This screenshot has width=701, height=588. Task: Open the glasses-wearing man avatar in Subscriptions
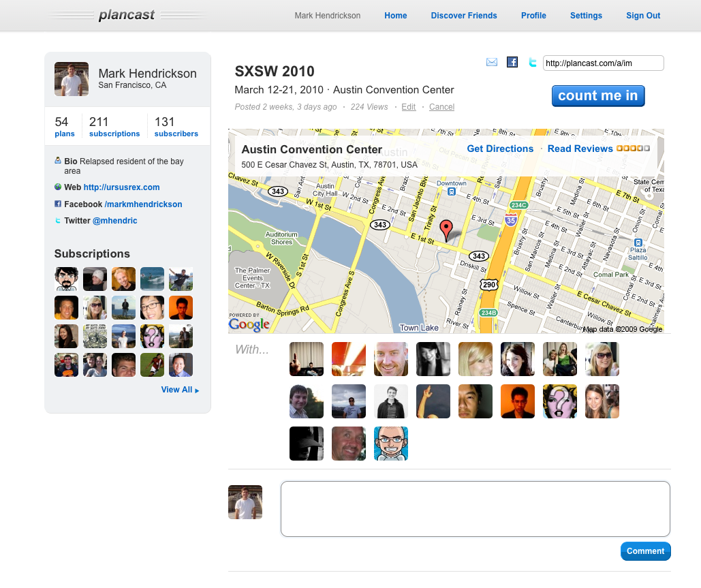(152, 308)
